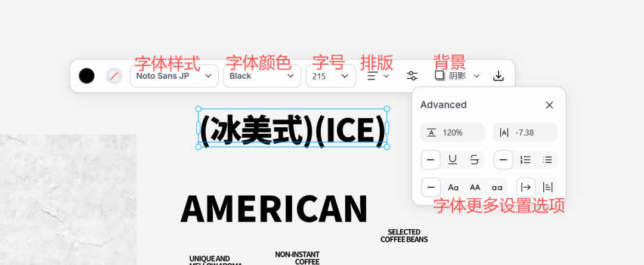
Task: Open the Noto Sans JP font dropdown
Action: pyautogui.click(x=174, y=76)
